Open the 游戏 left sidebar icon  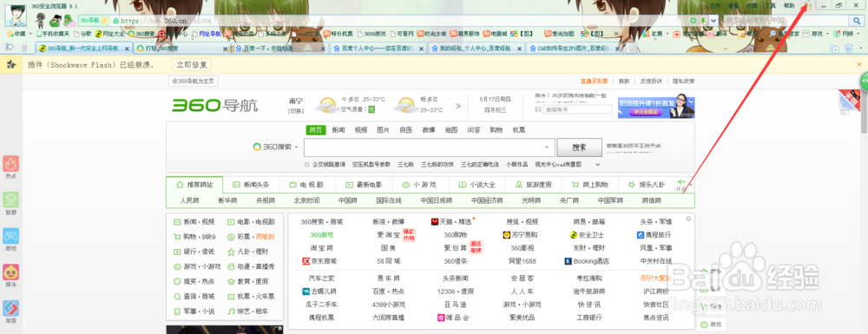coord(10,239)
